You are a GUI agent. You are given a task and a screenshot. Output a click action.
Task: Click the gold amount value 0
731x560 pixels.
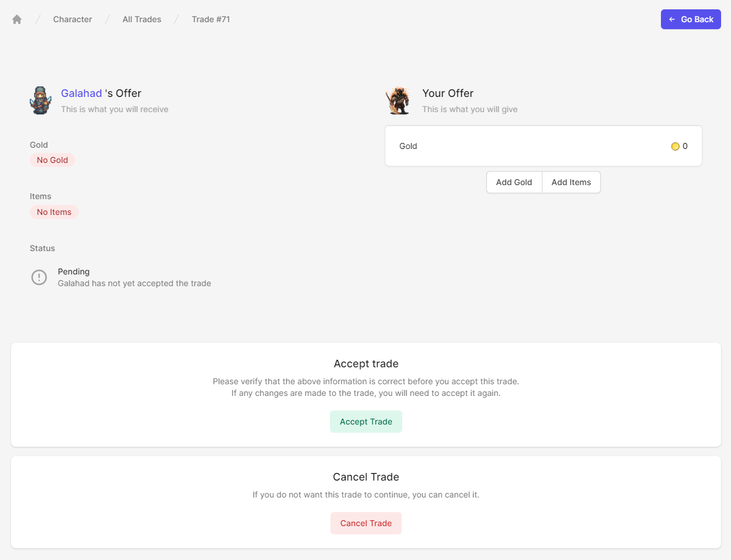685,146
